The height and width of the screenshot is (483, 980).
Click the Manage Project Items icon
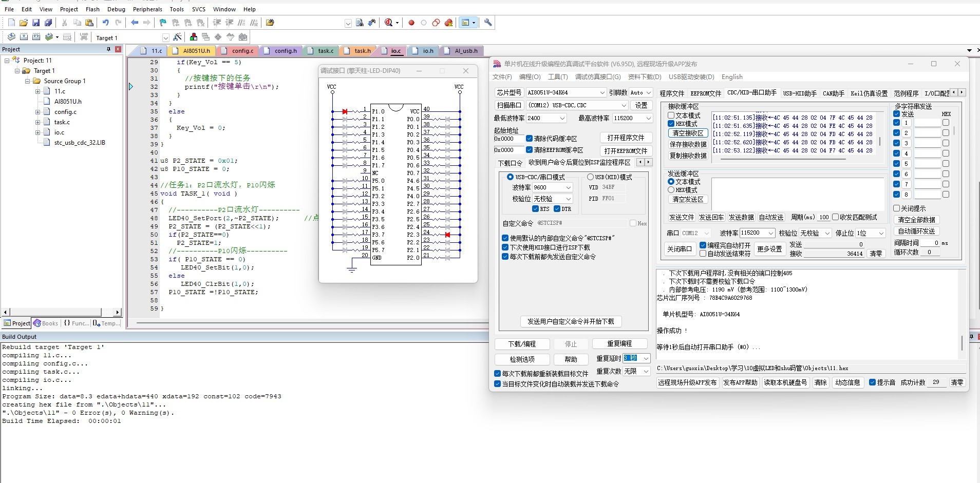(x=194, y=37)
